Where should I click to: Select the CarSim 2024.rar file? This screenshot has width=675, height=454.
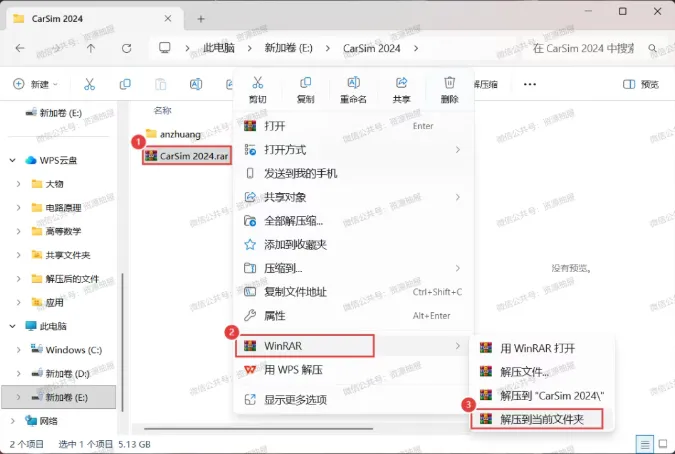(186, 156)
